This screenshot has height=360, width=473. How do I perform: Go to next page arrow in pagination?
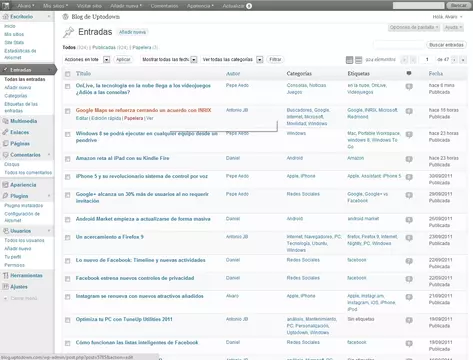tap(454, 60)
